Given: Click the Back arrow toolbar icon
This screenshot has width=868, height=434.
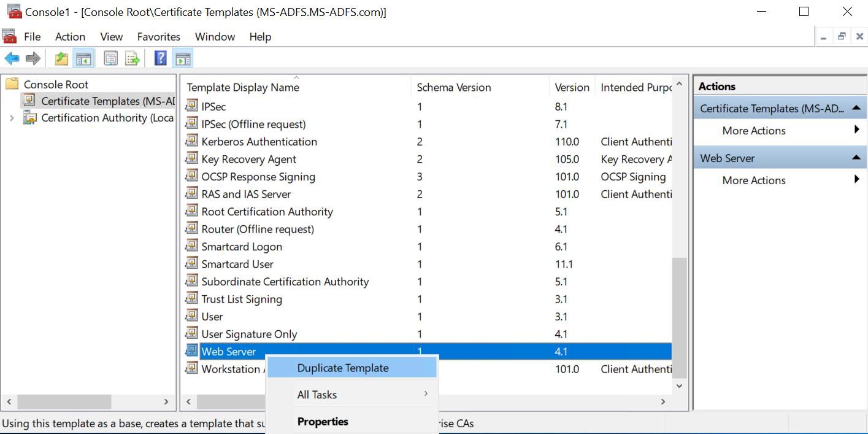Looking at the screenshot, I should [x=12, y=58].
